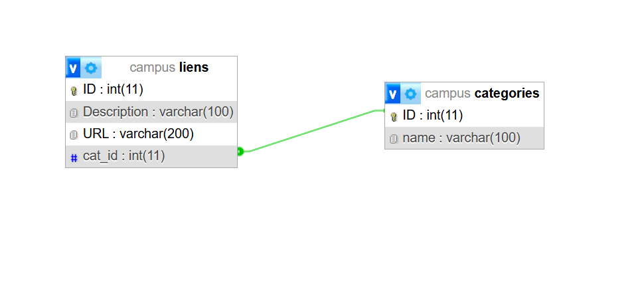Select the Description : varchar(100) column
644x287 pixels.
pos(158,112)
